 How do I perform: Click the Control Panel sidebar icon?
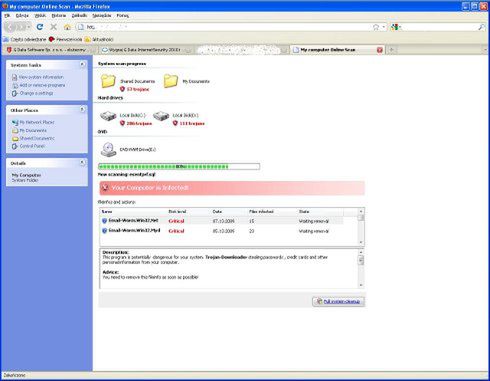pos(15,146)
